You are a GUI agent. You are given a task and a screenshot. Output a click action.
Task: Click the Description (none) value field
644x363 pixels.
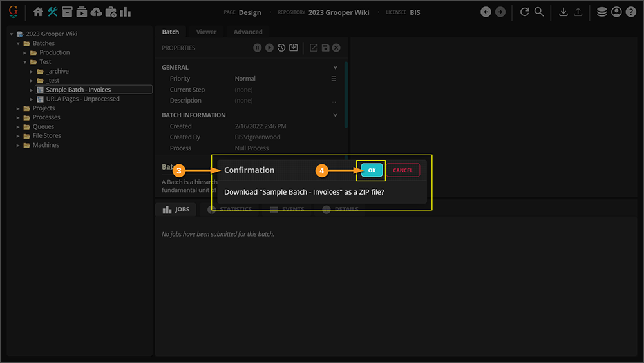243,101
